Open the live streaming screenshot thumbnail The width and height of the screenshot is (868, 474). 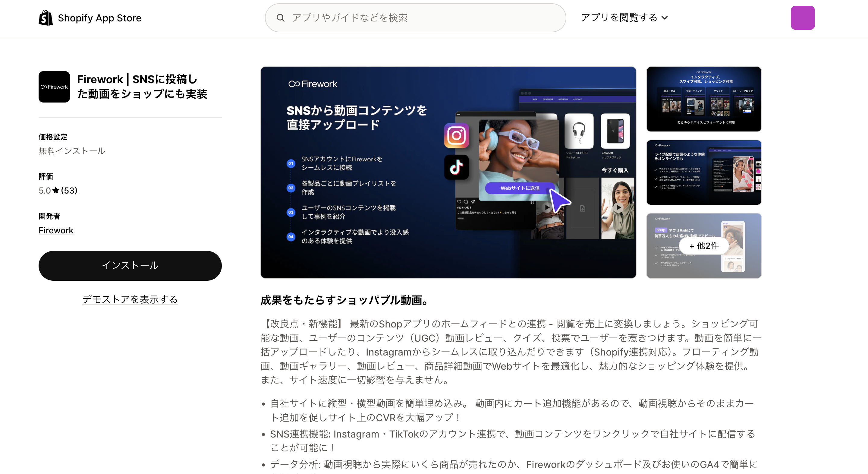coord(704,172)
